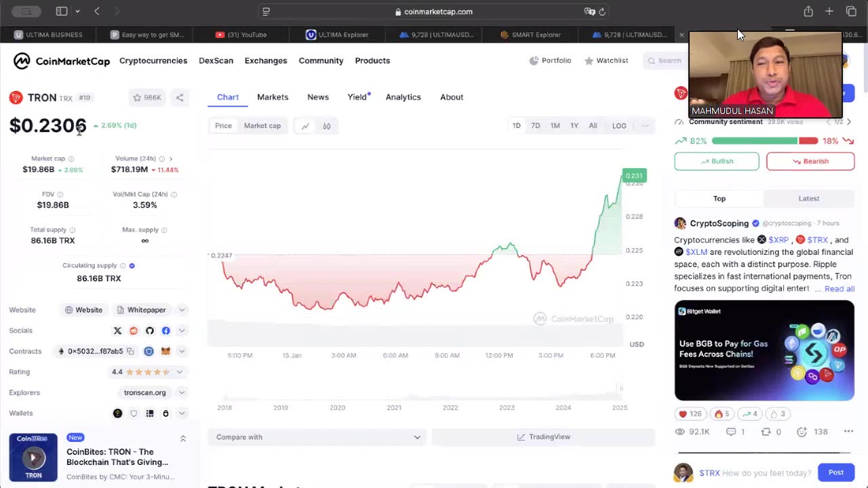Click Read all on CryptoScoping post

click(x=840, y=289)
